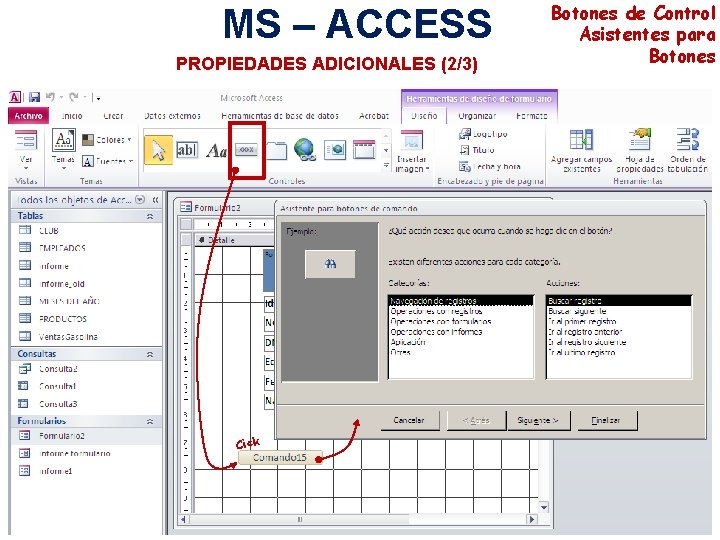Click Cancelar in the wizard
720x540 pixels.
(x=409, y=421)
